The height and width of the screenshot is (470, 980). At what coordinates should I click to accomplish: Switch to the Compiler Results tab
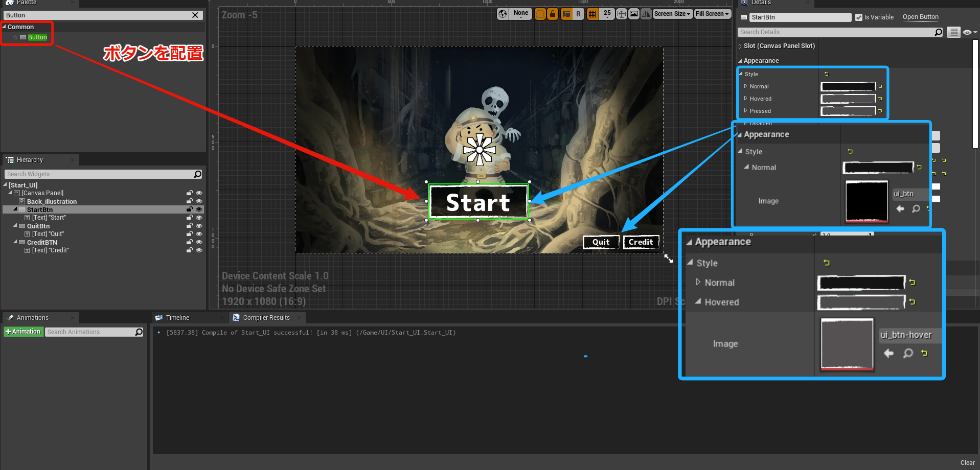[x=266, y=318]
